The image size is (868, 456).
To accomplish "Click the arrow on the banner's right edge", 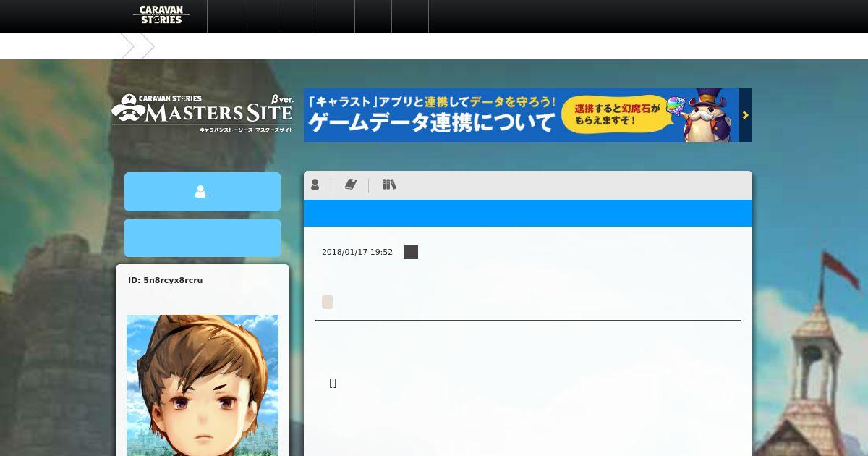I will click(x=745, y=115).
